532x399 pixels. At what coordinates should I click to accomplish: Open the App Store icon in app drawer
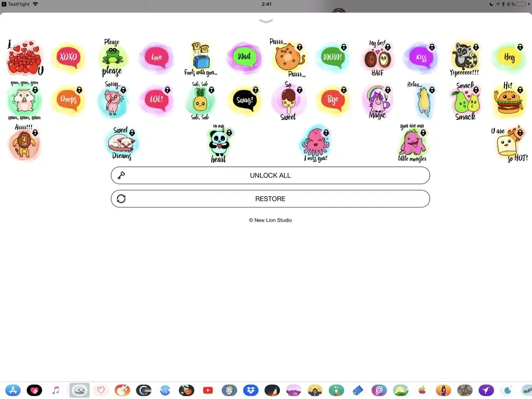(x=13, y=390)
